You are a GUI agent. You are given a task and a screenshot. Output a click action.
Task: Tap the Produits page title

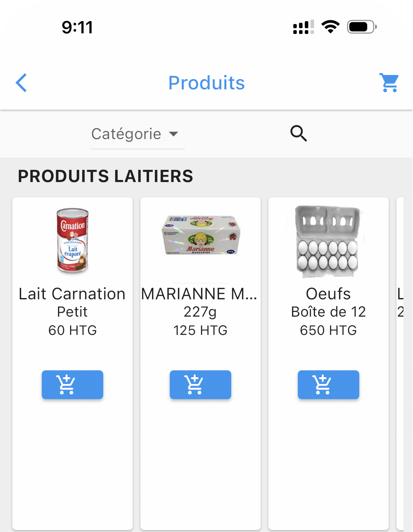(206, 83)
